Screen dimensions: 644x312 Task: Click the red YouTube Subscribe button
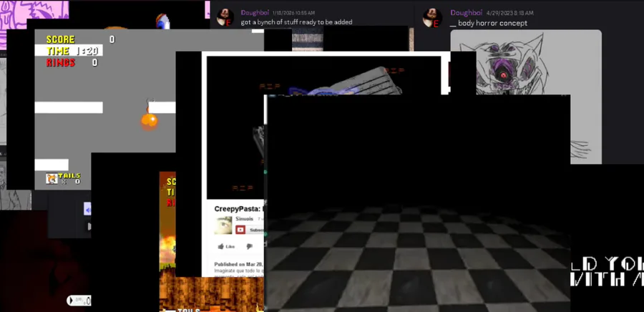(249, 230)
